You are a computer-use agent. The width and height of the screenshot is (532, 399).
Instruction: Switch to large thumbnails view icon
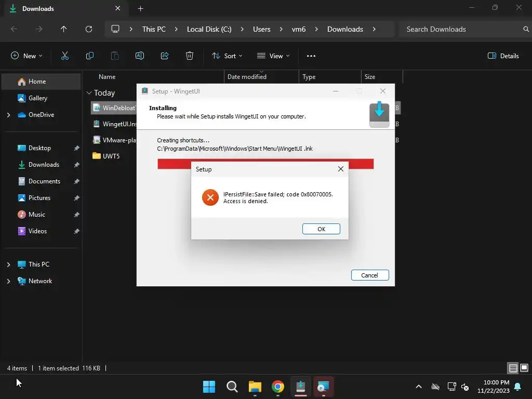(x=524, y=368)
